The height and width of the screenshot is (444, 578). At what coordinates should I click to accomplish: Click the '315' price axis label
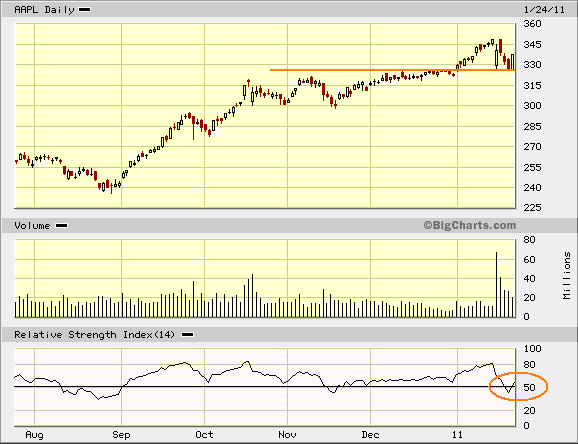532,85
